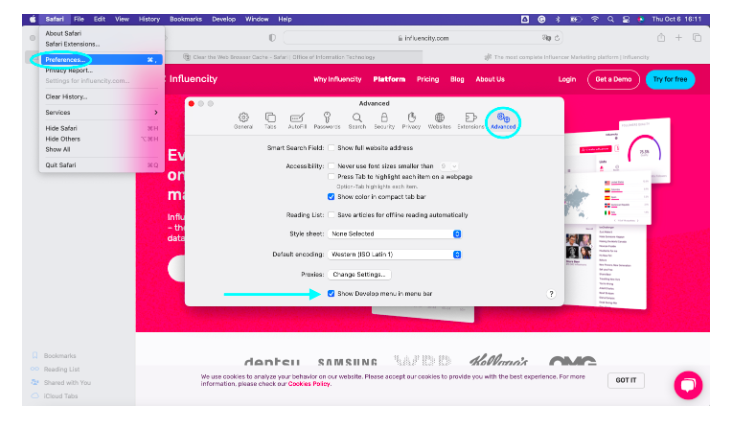
Task: Toggle Never use font sizes smaller than
Action: 331,166
